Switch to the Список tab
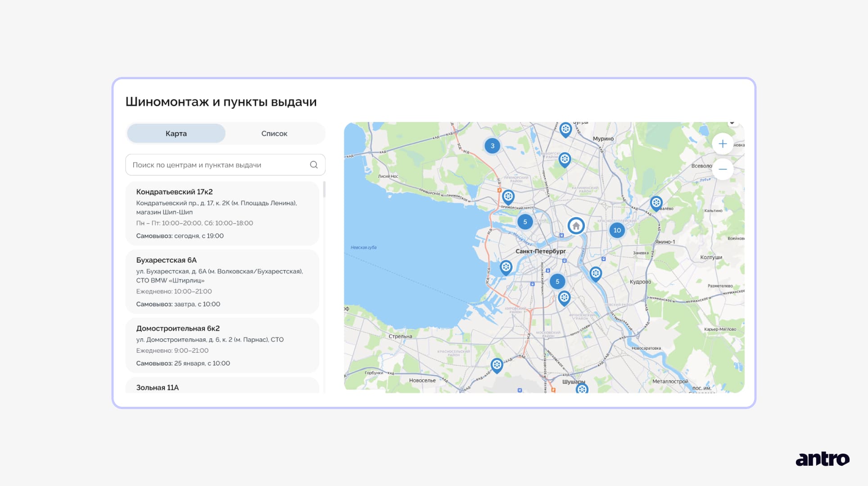 click(274, 134)
